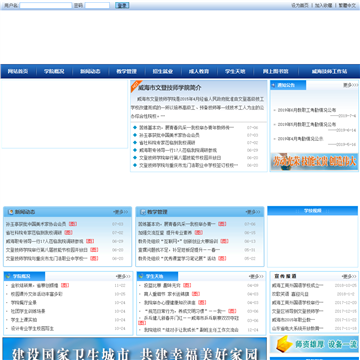Viewport: 360px width, 360px height.
Task: Click the orange corner badge on 学院简介
Action: pos(135,85)
